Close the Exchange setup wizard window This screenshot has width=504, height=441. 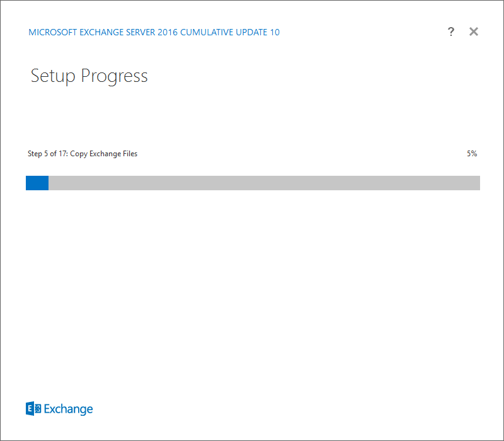click(x=474, y=31)
